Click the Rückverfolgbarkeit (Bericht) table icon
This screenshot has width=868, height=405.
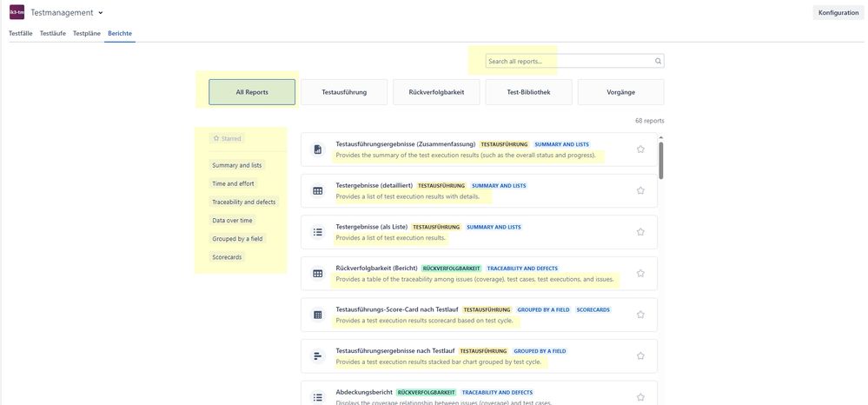click(x=317, y=273)
